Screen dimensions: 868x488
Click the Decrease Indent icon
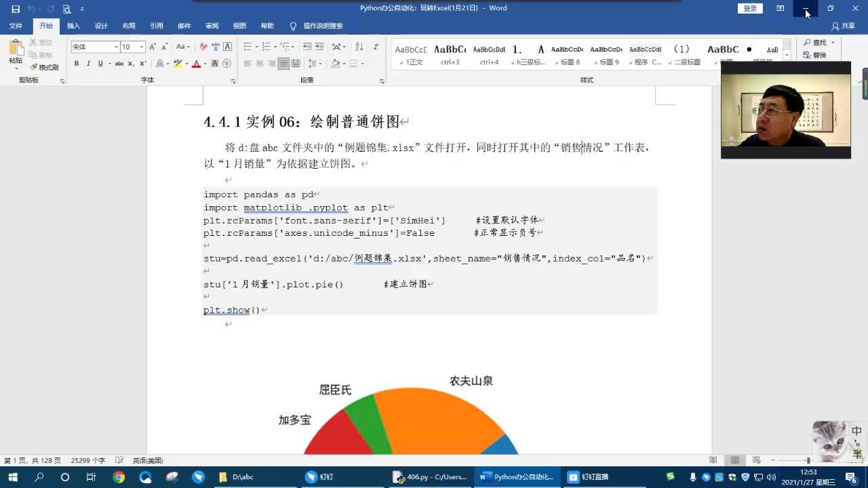307,47
